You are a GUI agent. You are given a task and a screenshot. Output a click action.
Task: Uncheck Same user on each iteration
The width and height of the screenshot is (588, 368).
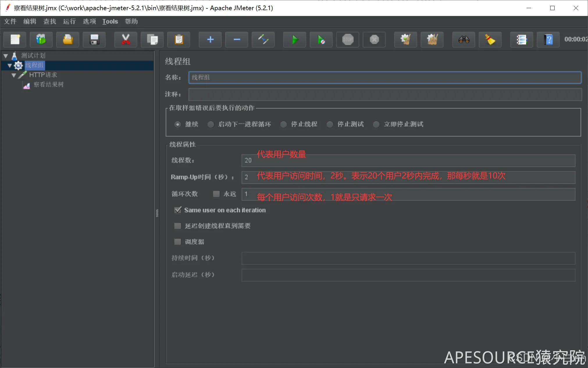(x=178, y=210)
